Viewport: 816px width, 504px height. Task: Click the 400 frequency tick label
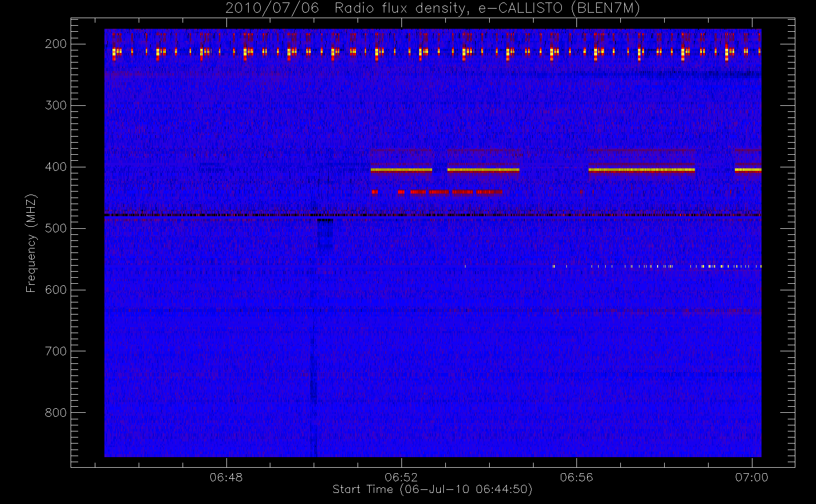(55, 167)
